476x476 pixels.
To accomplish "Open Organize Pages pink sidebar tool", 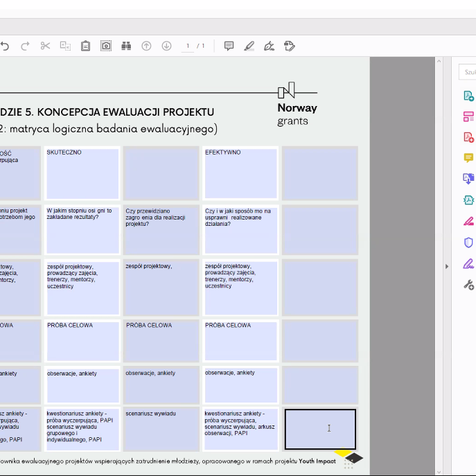I will pyautogui.click(x=468, y=116).
